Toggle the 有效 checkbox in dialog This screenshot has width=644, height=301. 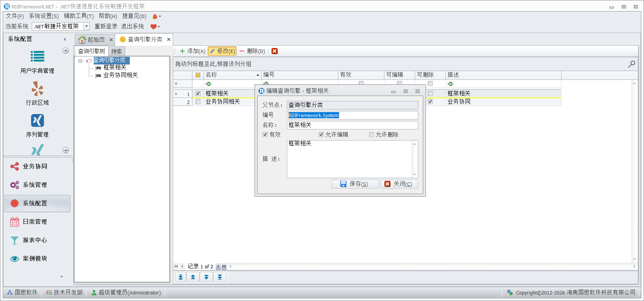265,135
